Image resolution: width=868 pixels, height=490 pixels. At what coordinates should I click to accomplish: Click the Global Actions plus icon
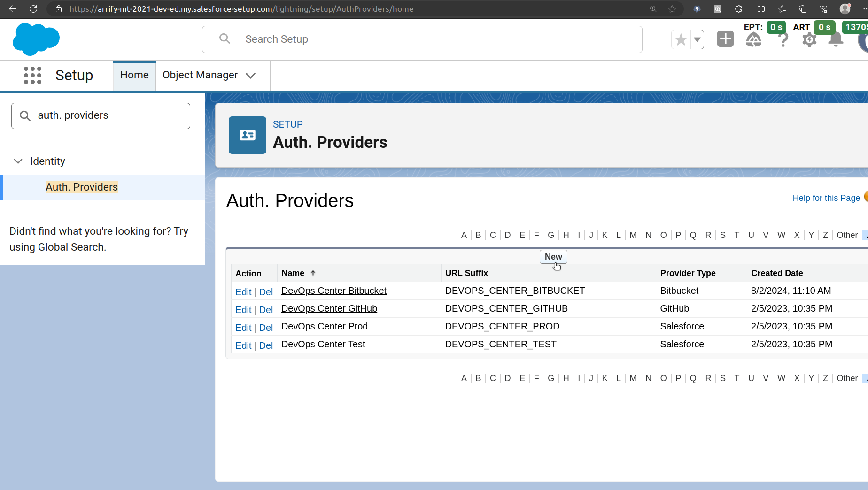point(725,39)
